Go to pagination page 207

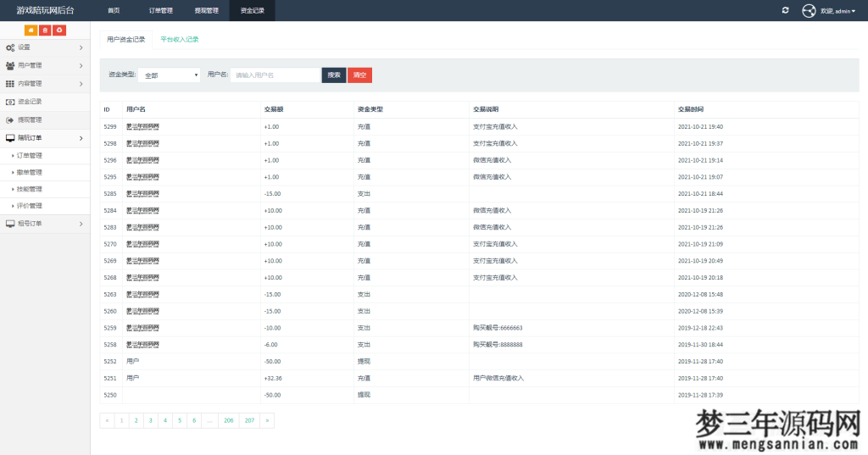coord(249,419)
